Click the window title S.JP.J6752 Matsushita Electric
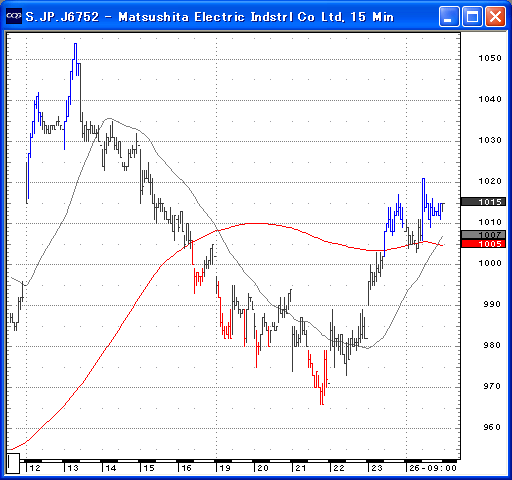 coord(210,17)
